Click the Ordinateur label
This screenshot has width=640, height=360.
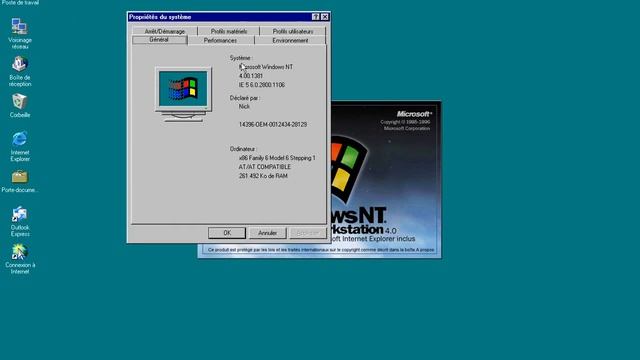tap(243, 149)
